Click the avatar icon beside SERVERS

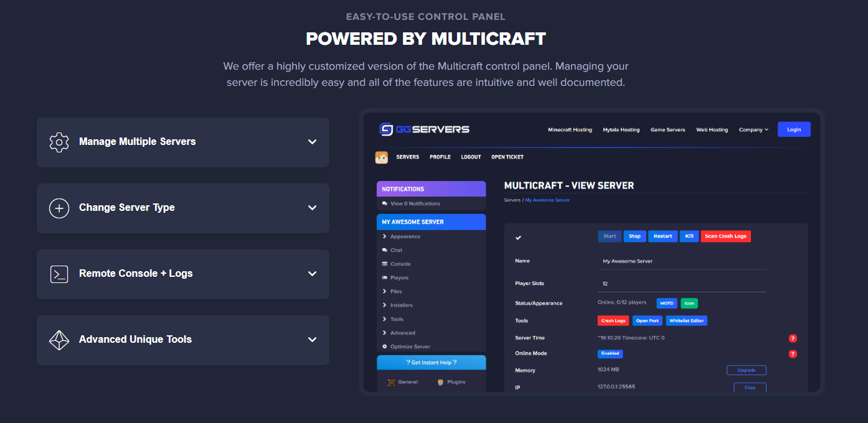(x=383, y=157)
